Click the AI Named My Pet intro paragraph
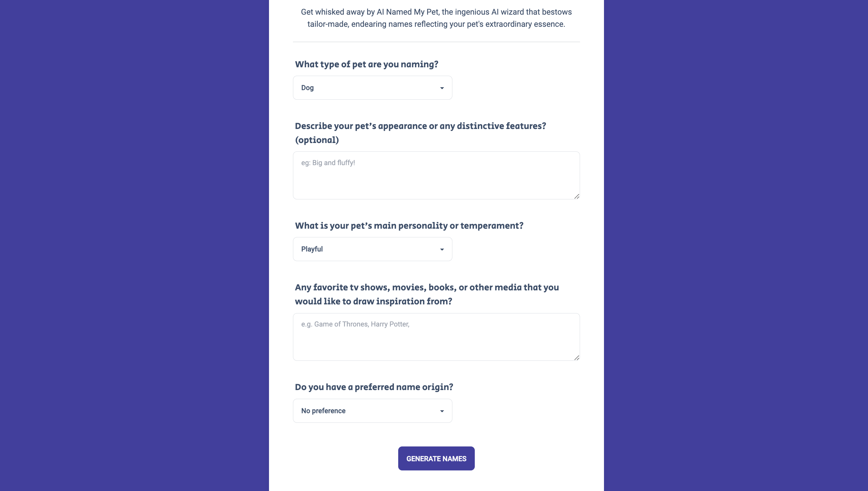The image size is (868, 491). [x=436, y=18]
